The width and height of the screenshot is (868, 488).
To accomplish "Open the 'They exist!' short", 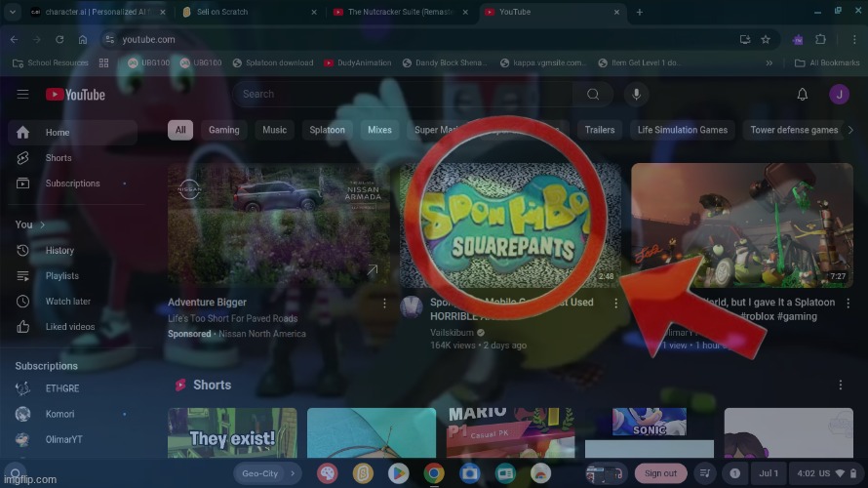I will (x=232, y=433).
